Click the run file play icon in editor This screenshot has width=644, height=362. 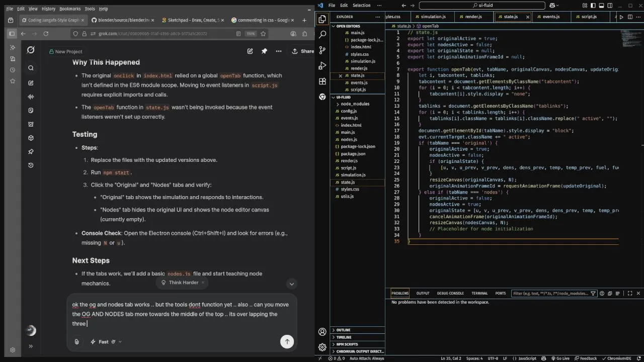click(x=621, y=17)
